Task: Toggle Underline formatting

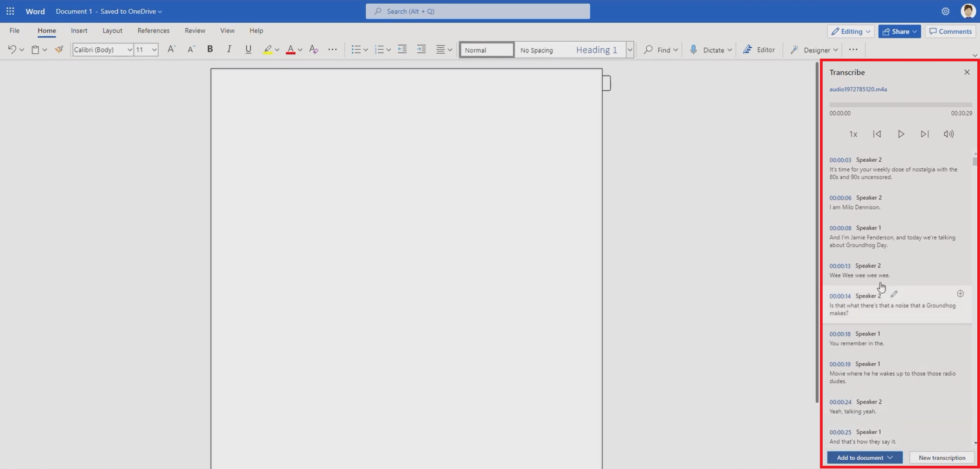Action: (x=249, y=49)
